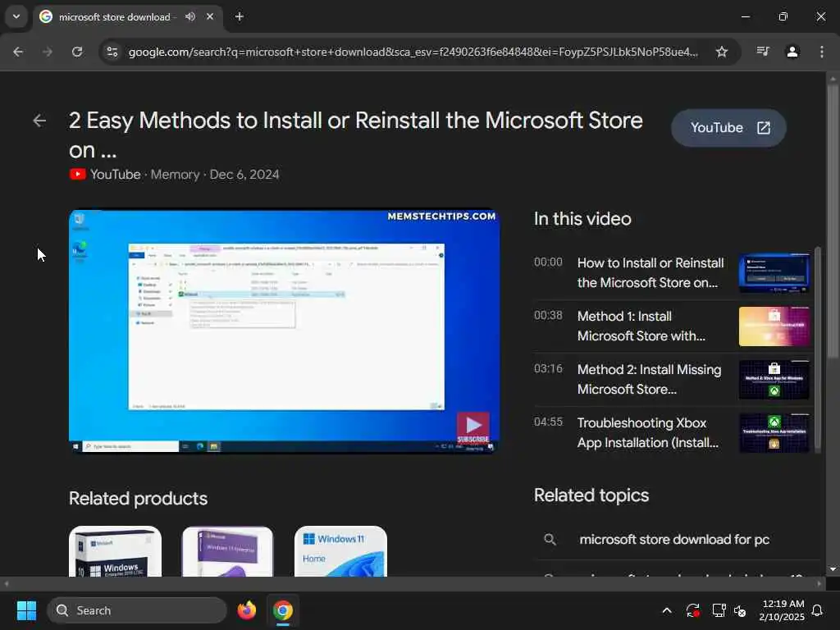The image size is (840, 630).
Task: Close the microsoft store download tab
Action: [210, 16]
